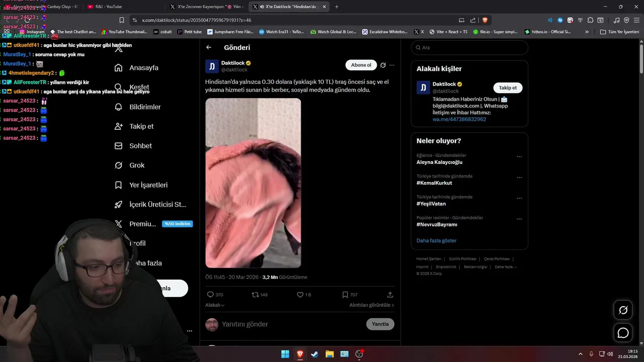Show hidden system tray icons
The width and height of the screenshot is (644, 362).
(580, 354)
